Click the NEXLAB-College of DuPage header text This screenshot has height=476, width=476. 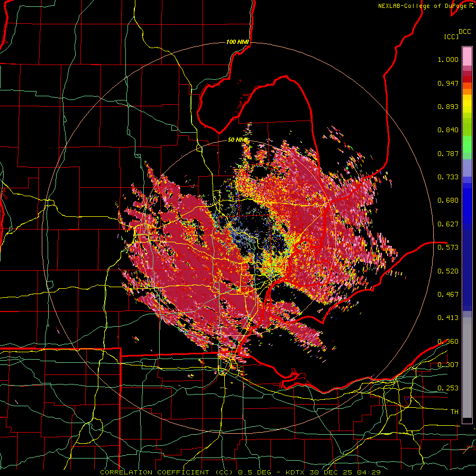pyautogui.click(x=423, y=6)
